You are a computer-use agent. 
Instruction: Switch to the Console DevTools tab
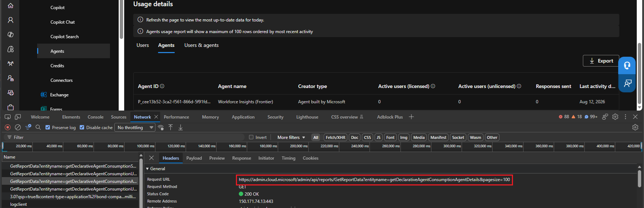(x=95, y=117)
